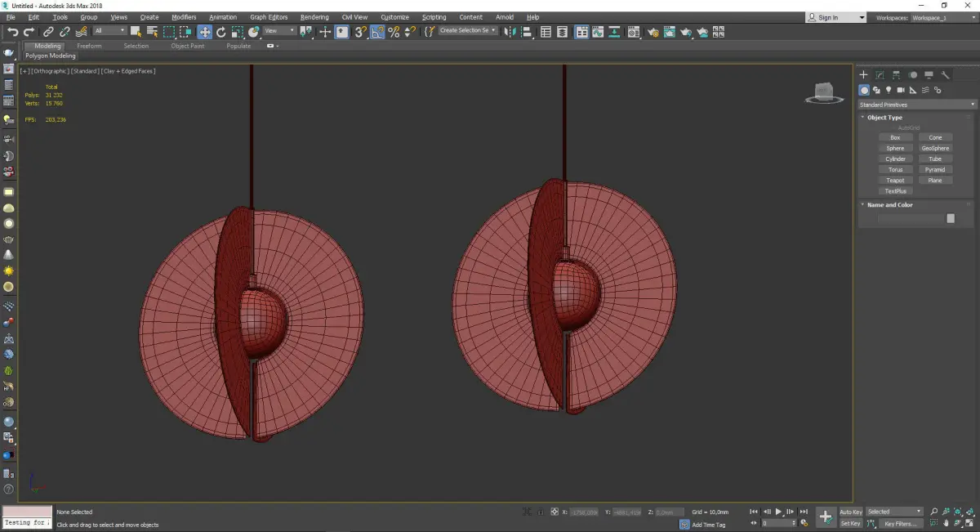This screenshot has width=980, height=532.
Task: Activate the Select and Rotate tool
Action: [x=221, y=32]
